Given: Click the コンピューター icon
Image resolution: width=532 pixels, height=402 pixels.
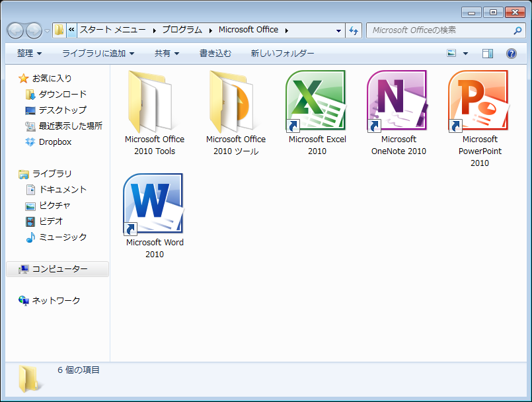Looking at the screenshot, I should pyautogui.click(x=23, y=269).
